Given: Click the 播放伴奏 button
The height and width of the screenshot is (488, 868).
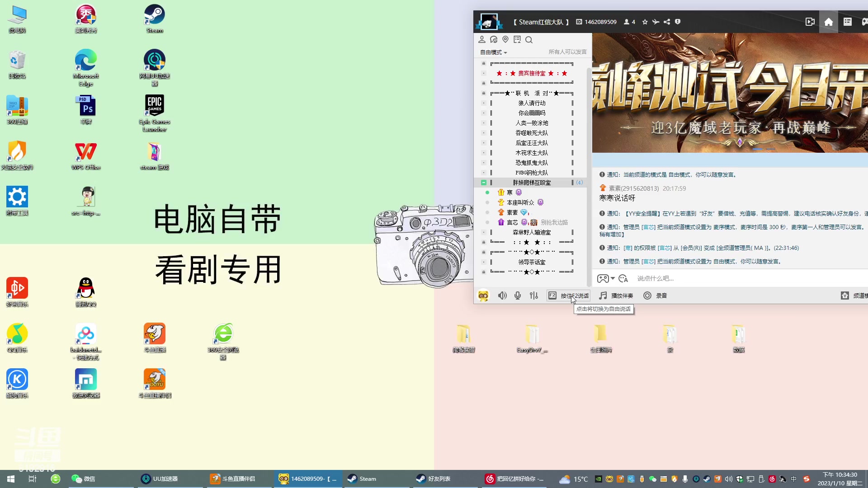Looking at the screenshot, I should click(x=616, y=296).
